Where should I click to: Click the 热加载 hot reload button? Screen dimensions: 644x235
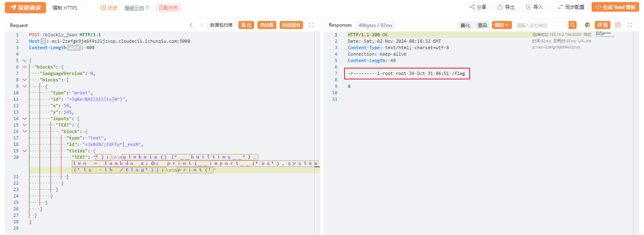click(267, 25)
